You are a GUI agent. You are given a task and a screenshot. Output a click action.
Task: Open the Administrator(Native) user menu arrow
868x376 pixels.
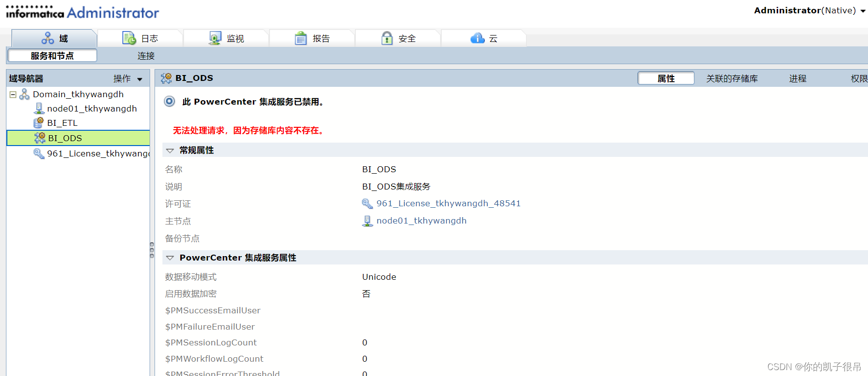[x=863, y=11]
